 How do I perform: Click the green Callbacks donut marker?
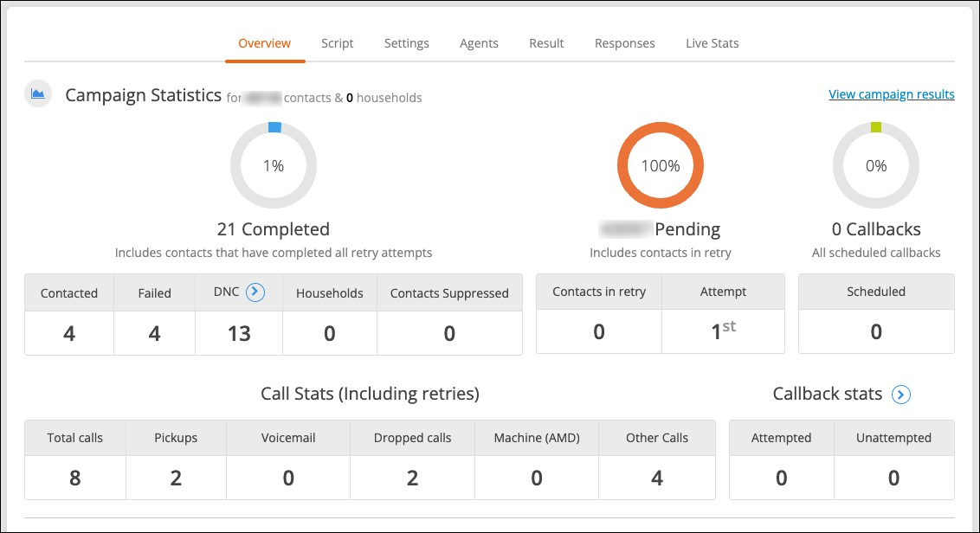click(876, 127)
